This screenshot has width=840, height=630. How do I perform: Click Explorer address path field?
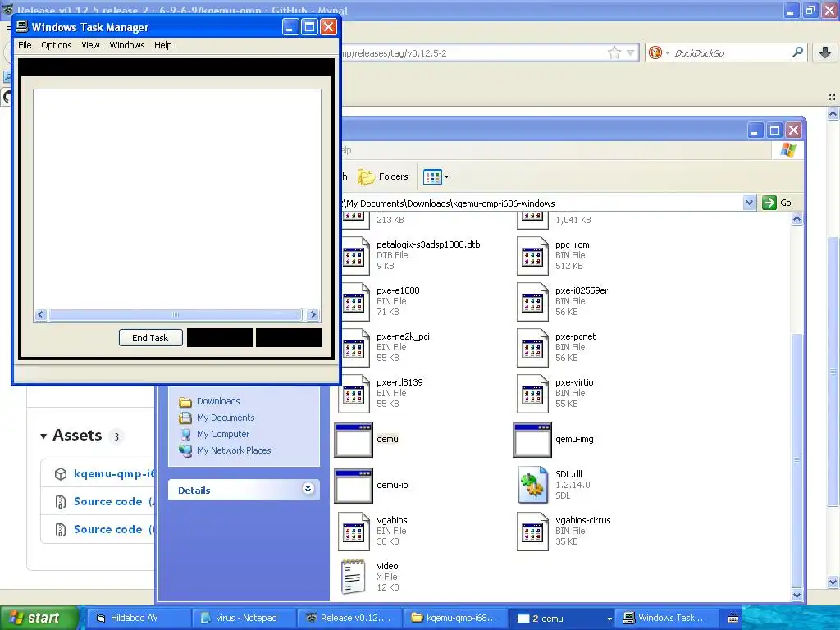point(541,203)
